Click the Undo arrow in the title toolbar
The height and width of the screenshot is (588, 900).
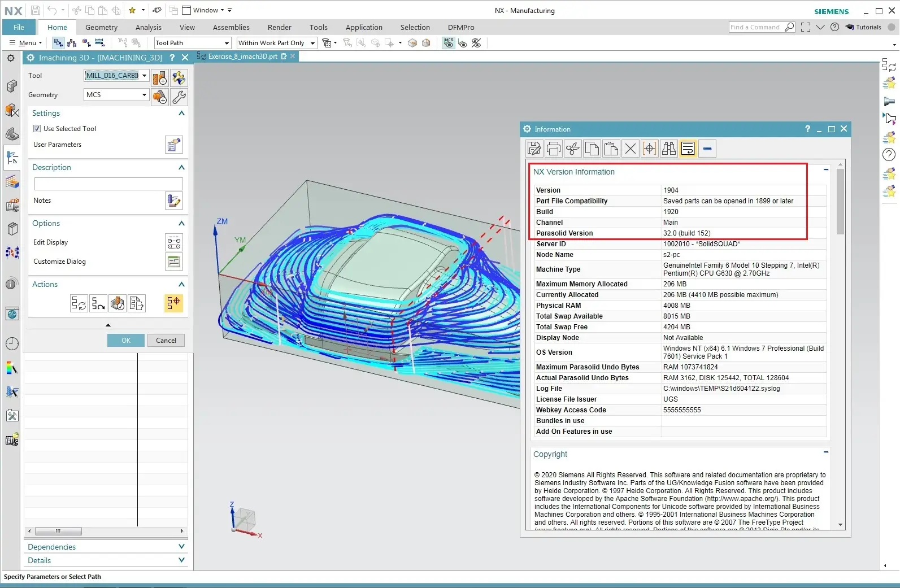(51, 10)
